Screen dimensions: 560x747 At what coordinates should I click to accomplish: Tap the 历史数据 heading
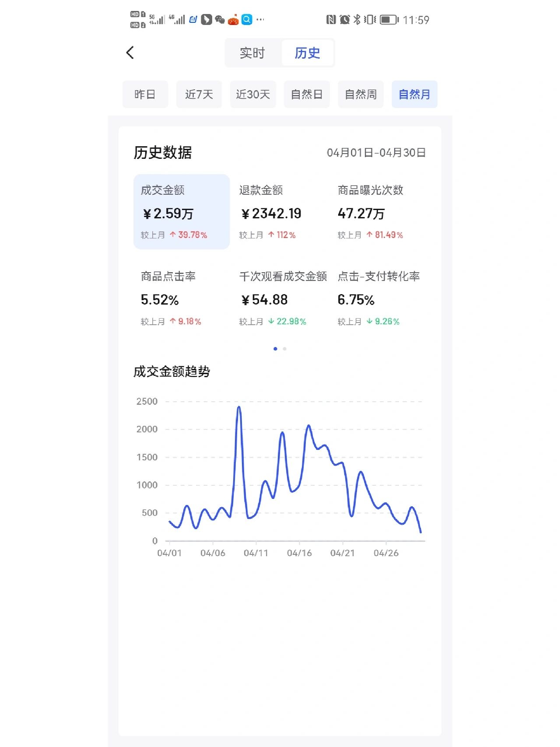tap(163, 153)
